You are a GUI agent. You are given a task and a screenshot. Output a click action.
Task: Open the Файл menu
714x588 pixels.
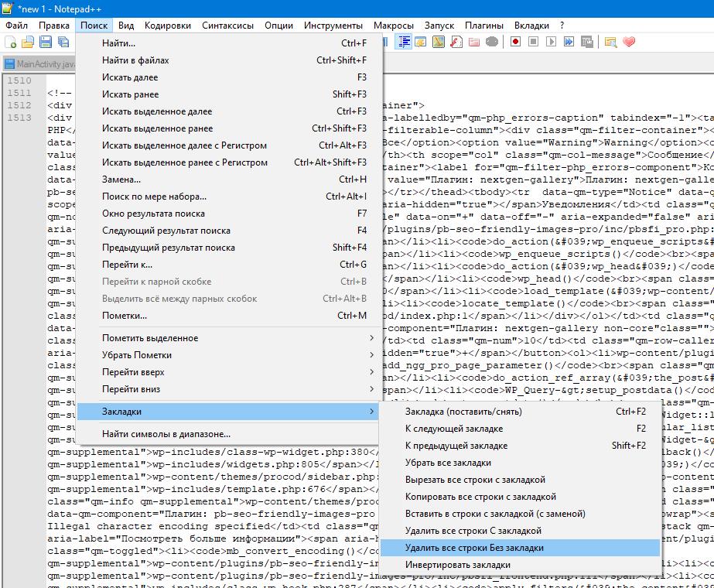click(x=17, y=26)
